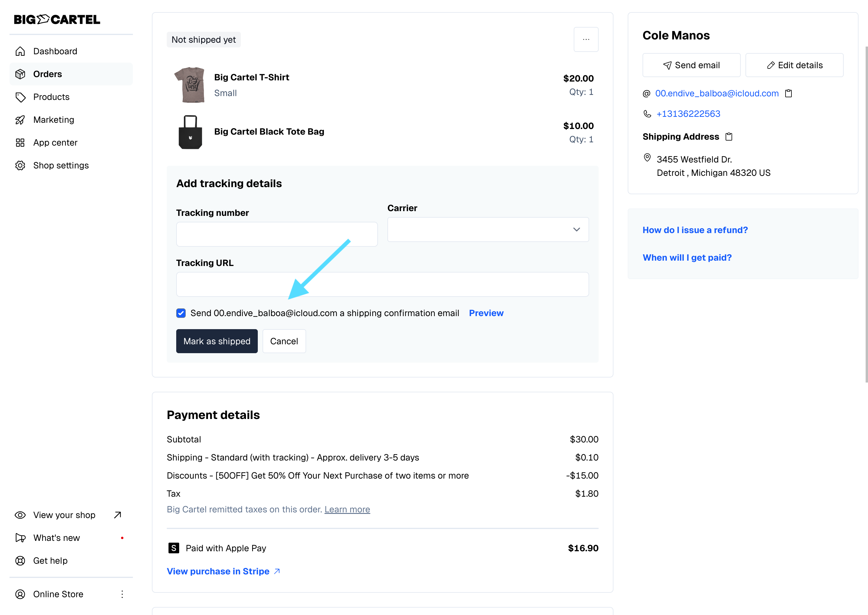Click the Big Cartel T-Shirt thumbnail
The height and width of the screenshot is (615, 868).
190,85
